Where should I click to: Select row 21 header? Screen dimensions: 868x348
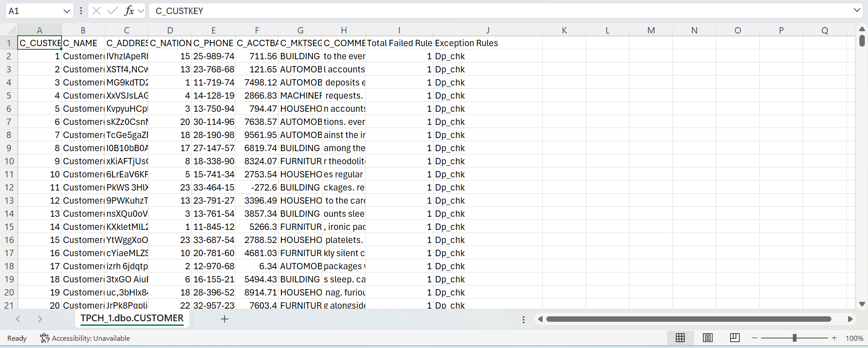[x=9, y=305]
